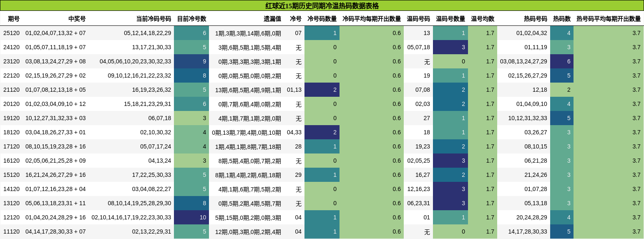Select hot count 2 in row 21120
This screenshot has height=239, width=644.
click(x=562, y=90)
